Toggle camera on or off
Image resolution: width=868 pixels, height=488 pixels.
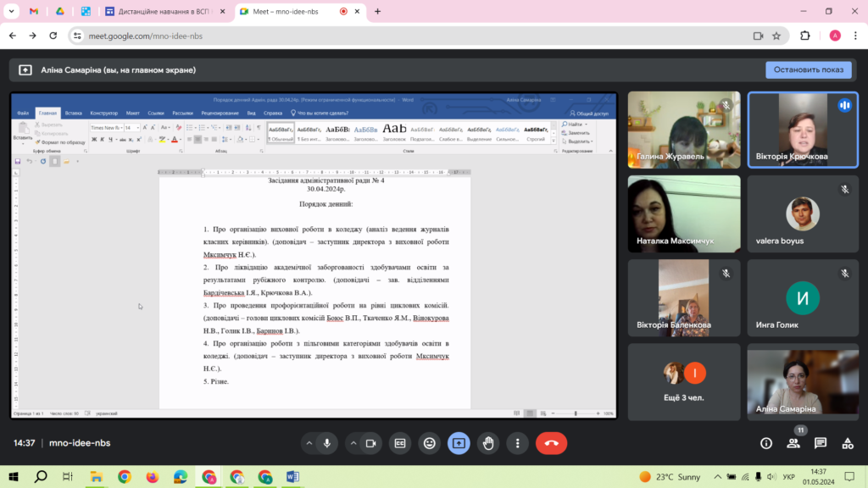coord(371,443)
